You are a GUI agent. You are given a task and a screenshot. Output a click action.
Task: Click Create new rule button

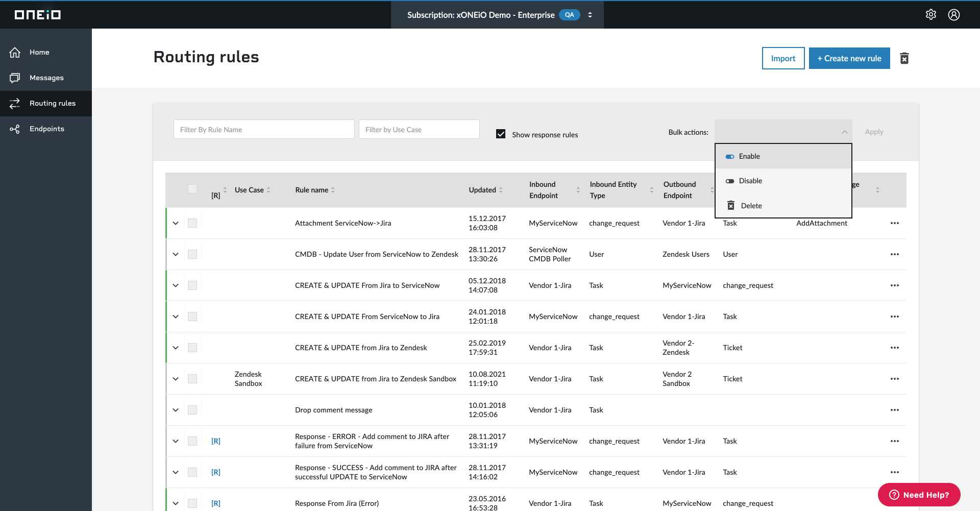849,58
